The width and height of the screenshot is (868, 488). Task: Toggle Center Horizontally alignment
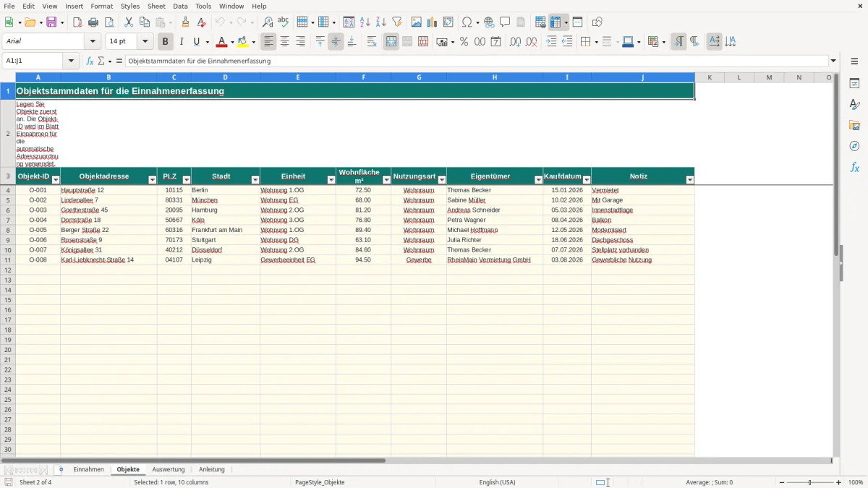point(285,42)
